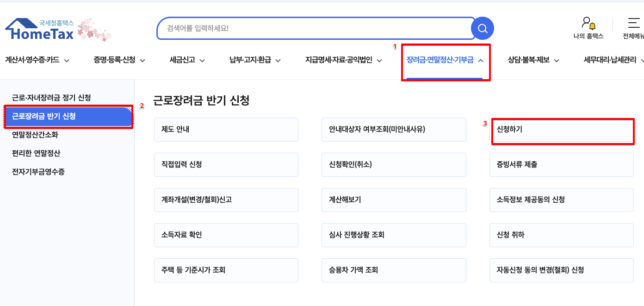Click the search magnifier icon
This screenshot has width=644, height=306.
click(482, 28)
